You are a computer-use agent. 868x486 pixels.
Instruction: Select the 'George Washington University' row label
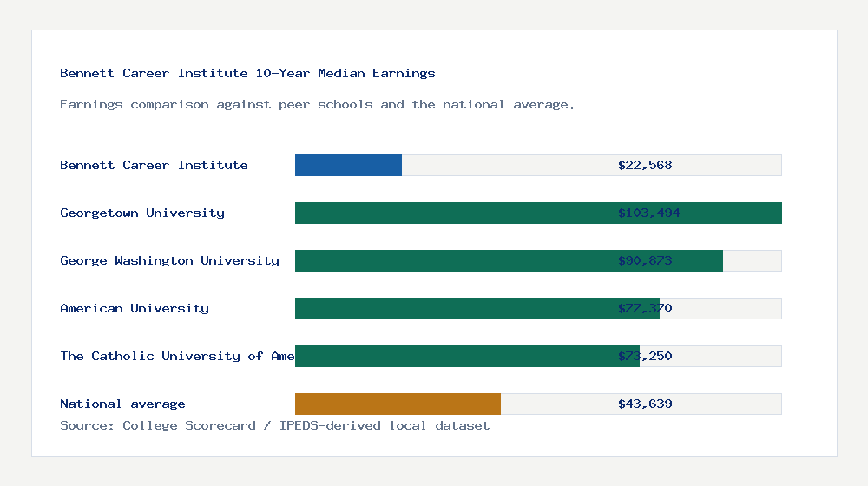(169, 260)
